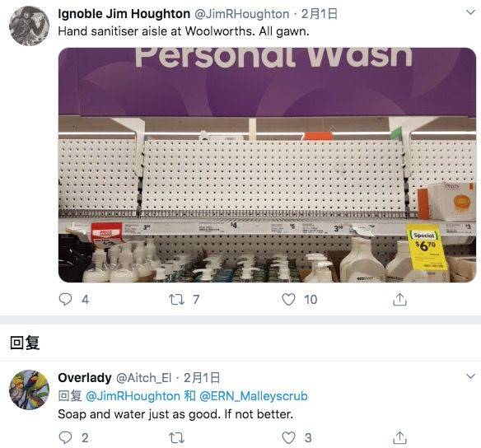Open the 2月1日 timestamp on Overlady's reply
The height and width of the screenshot is (448, 481).
coord(202,378)
